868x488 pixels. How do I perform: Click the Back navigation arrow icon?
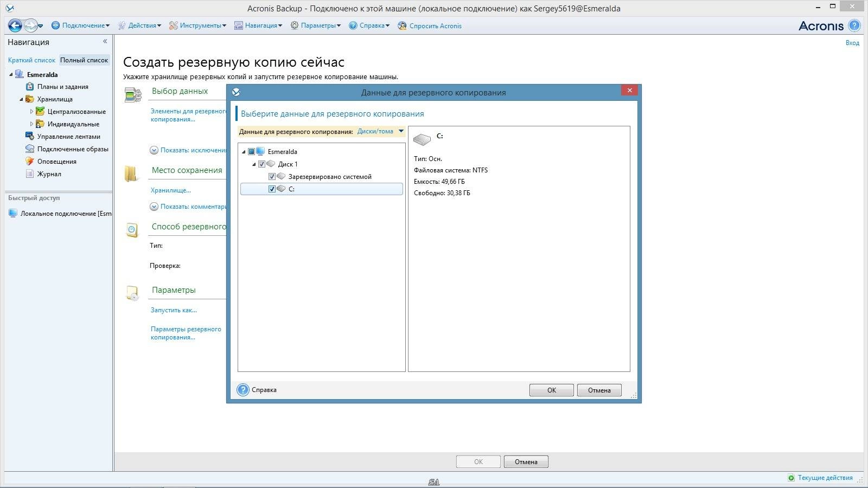[15, 25]
